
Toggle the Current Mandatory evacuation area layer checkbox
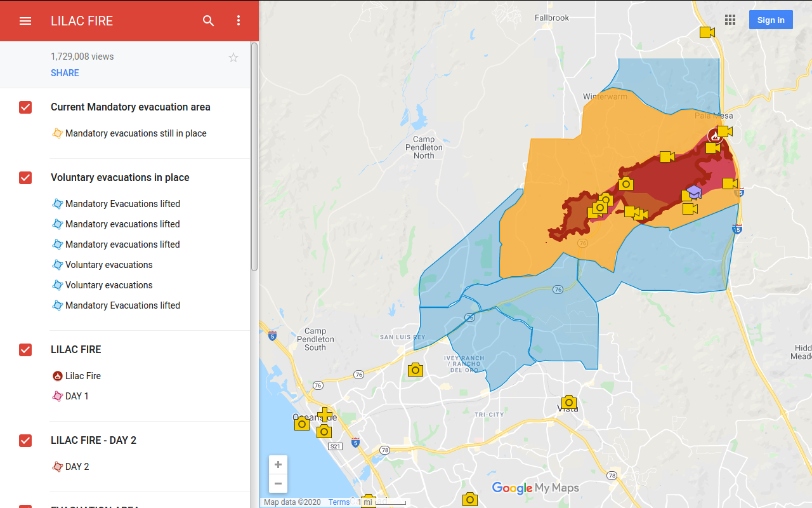pos(25,107)
